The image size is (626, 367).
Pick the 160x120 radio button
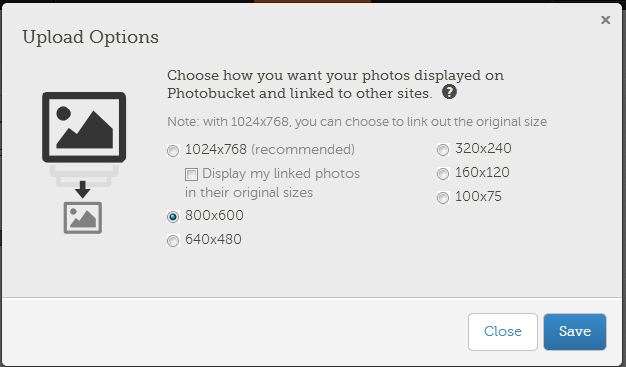pos(443,174)
